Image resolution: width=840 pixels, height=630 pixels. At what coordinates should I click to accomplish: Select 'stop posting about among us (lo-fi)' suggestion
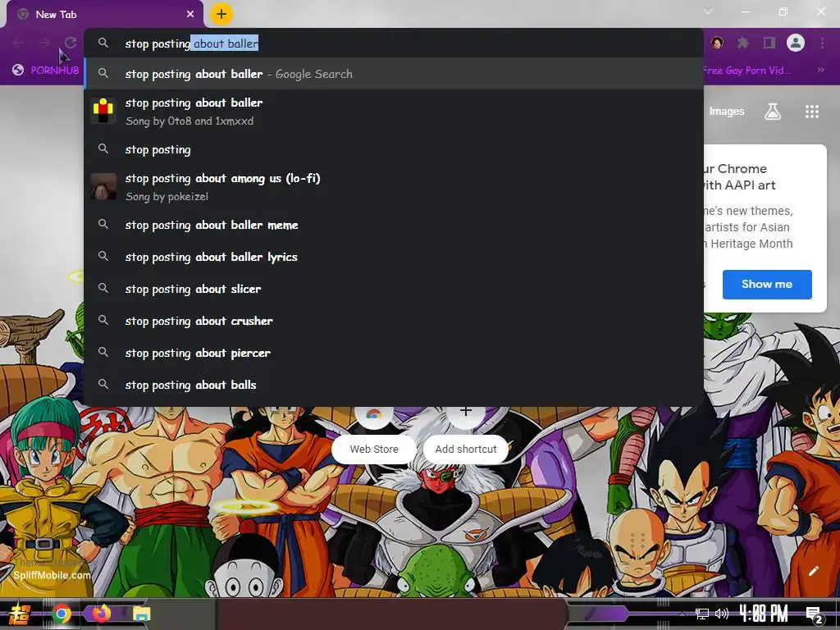(394, 187)
